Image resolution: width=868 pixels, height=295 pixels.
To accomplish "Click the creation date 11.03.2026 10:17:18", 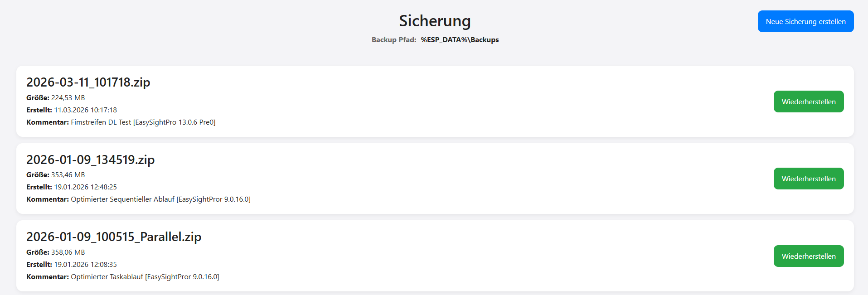I will [x=85, y=110].
